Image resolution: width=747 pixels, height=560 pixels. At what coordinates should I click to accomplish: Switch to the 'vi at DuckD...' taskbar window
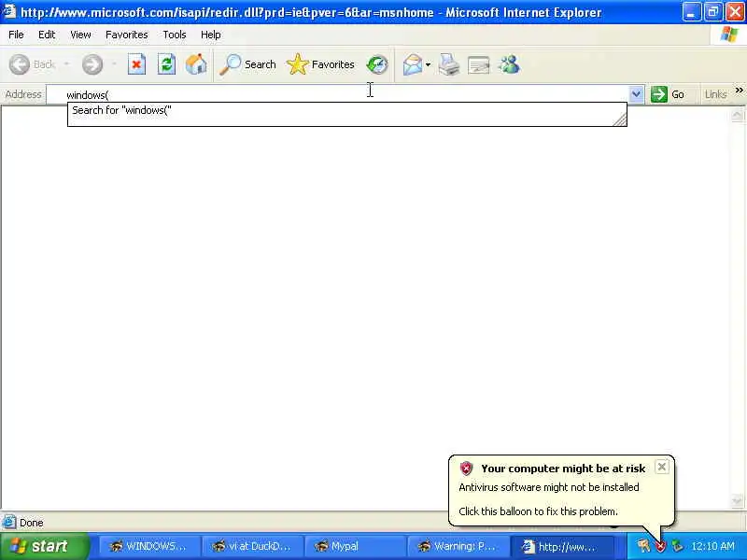(x=251, y=547)
